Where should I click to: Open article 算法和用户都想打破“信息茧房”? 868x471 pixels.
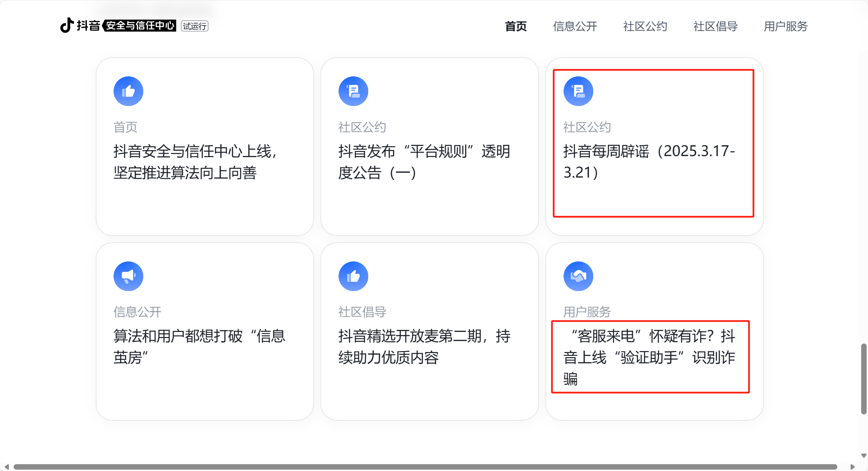pos(199,347)
